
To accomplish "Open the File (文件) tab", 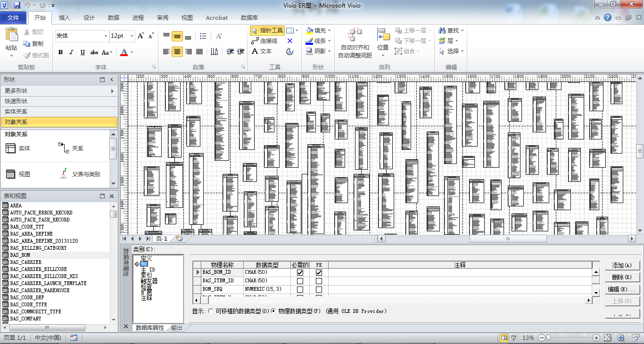I will tap(13, 18).
